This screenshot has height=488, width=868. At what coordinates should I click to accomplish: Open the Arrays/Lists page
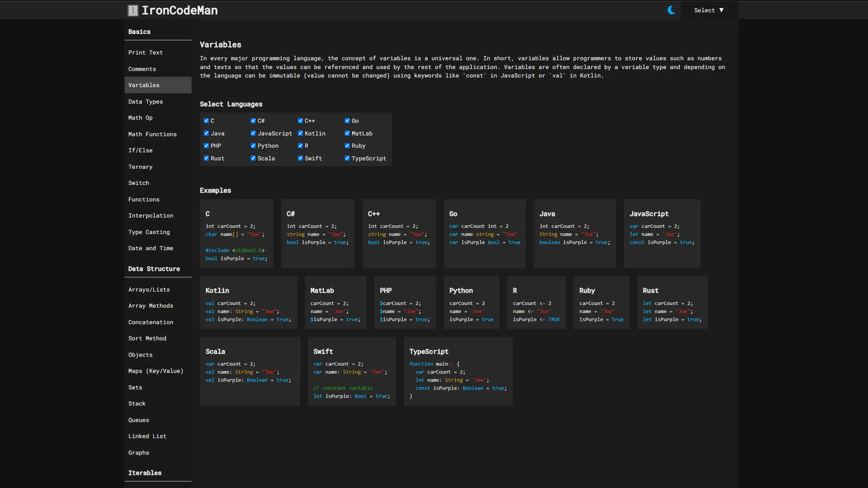tap(158, 290)
